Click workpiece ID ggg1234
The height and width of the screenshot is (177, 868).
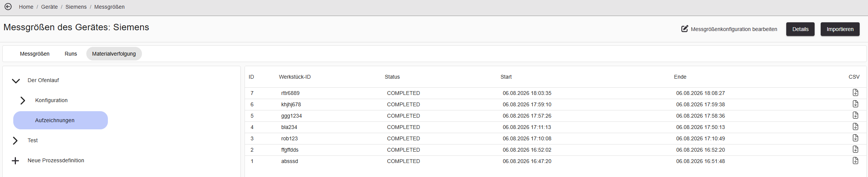(291, 116)
